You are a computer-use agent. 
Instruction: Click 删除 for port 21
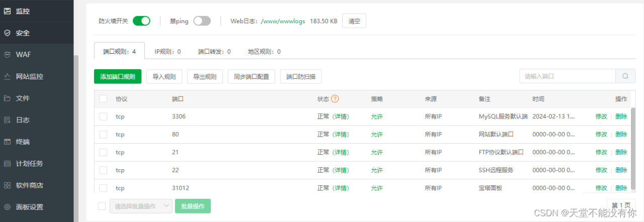(621, 152)
